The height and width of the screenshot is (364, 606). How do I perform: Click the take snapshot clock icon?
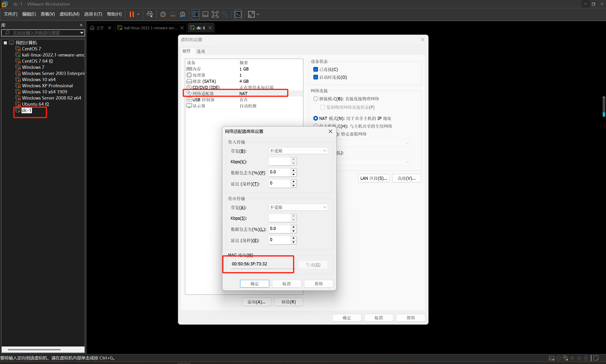pos(162,14)
